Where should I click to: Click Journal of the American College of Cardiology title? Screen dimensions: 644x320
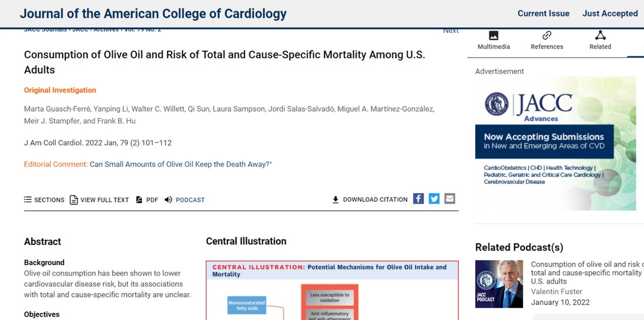[x=153, y=14]
